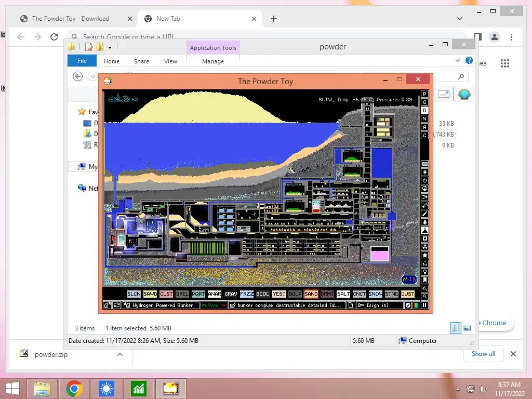This screenshot has width=532, height=399.
Task: Enable the P display mode
Action: [x=424, y=94]
